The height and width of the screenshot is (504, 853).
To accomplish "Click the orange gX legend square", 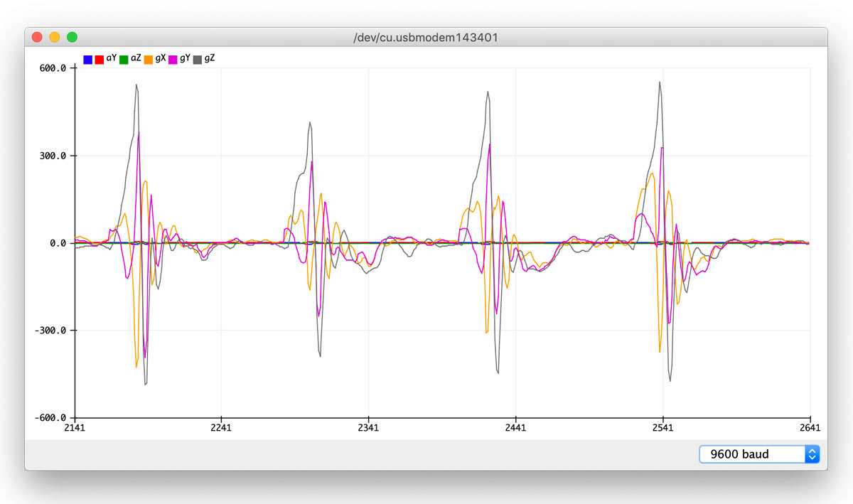I will point(149,60).
